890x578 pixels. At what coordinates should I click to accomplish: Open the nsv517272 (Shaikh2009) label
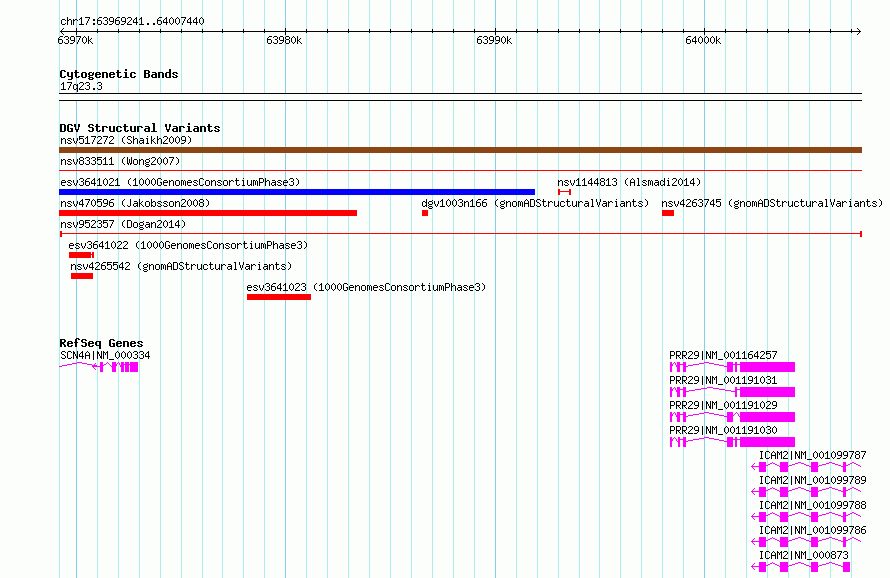(126, 140)
